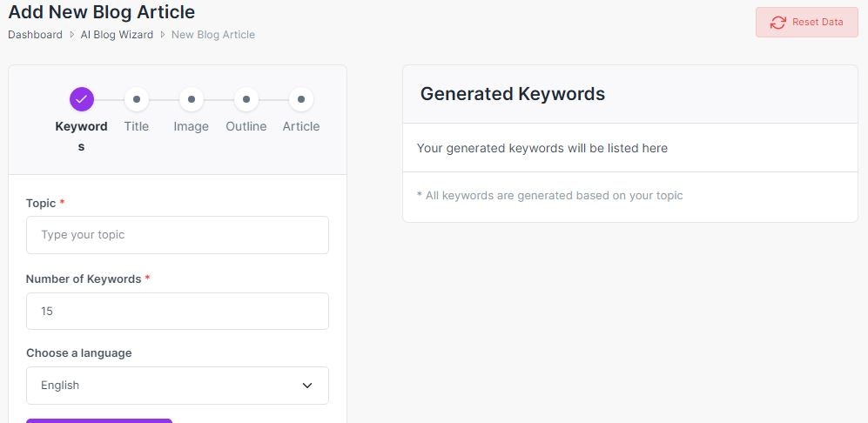Click the breadcrumb arrow after AI Blog Wizard
Image resolution: width=868 pixels, height=423 pixels.
[162, 35]
